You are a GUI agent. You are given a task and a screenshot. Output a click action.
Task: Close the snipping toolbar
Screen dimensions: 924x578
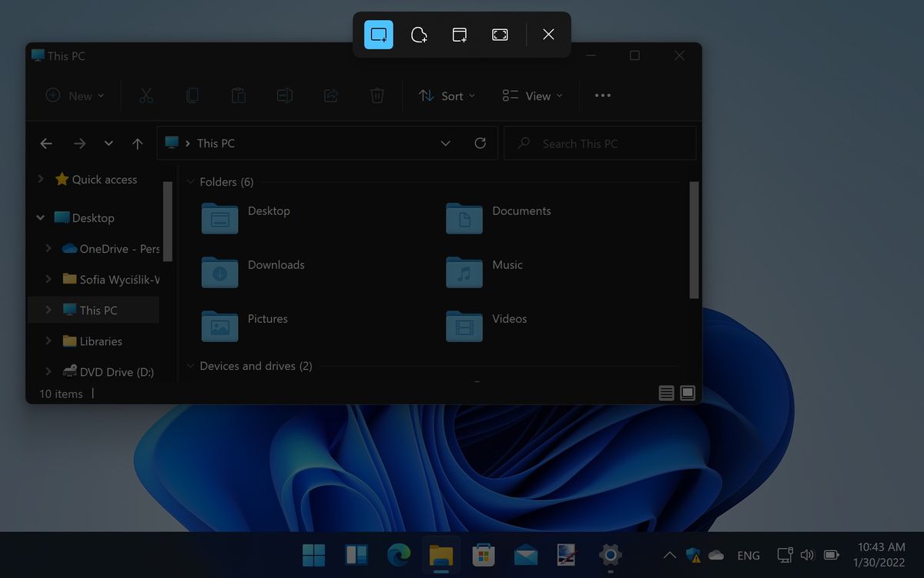click(x=548, y=35)
